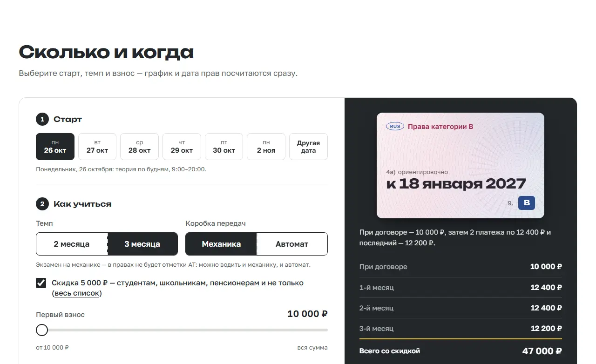Pick start date ср 28 окт
The image size is (596, 364).
pyautogui.click(x=139, y=147)
